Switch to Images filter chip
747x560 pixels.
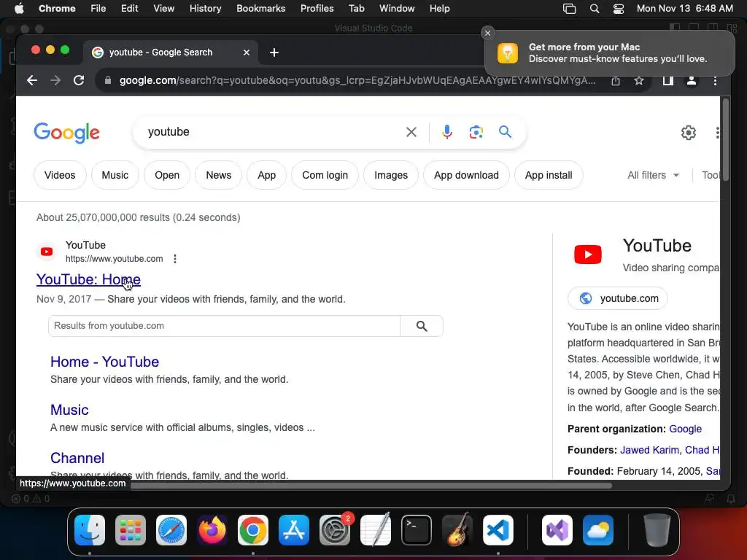pyautogui.click(x=391, y=175)
